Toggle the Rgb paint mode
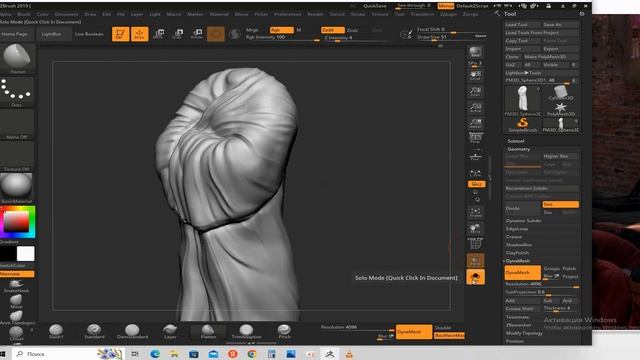Image resolution: width=640 pixels, height=360 pixels. click(282, 30)
